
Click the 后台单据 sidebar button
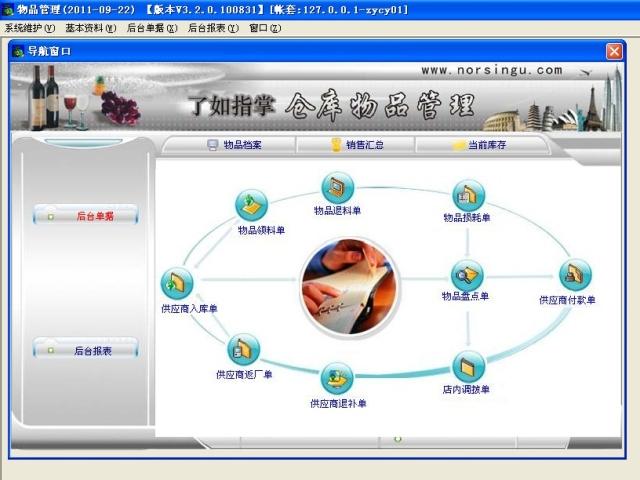[86, 215]
